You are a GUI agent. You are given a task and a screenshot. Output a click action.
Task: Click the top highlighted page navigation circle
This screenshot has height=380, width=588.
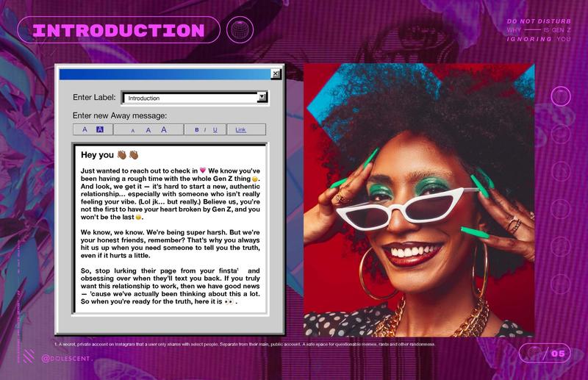[x=561, y=96]
